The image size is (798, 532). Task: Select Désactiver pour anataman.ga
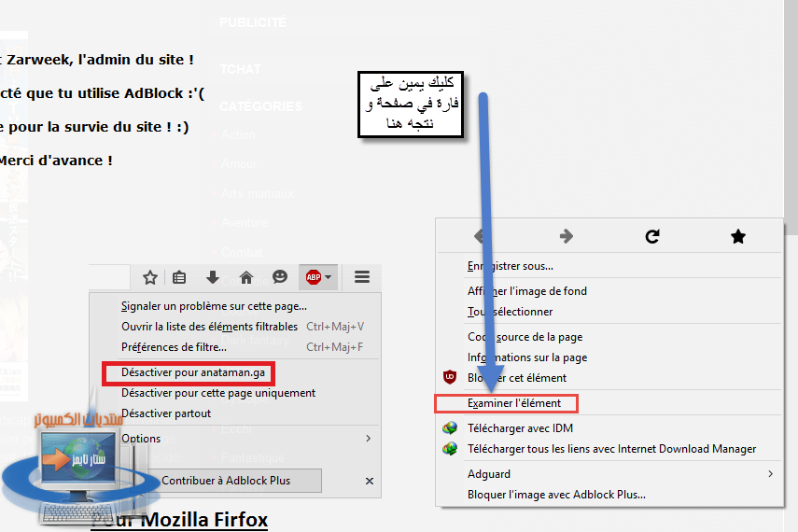coord(193,372)
